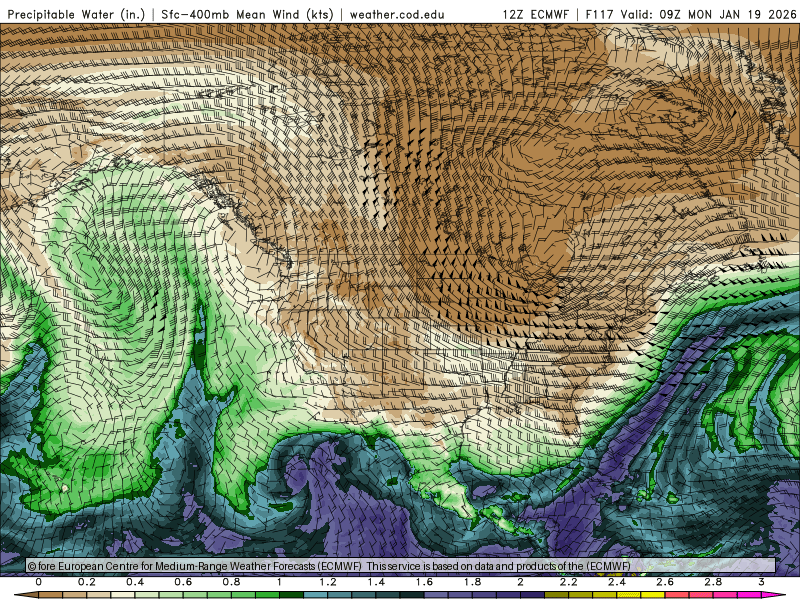Click the legend value '1'

[x=280, y=582]
